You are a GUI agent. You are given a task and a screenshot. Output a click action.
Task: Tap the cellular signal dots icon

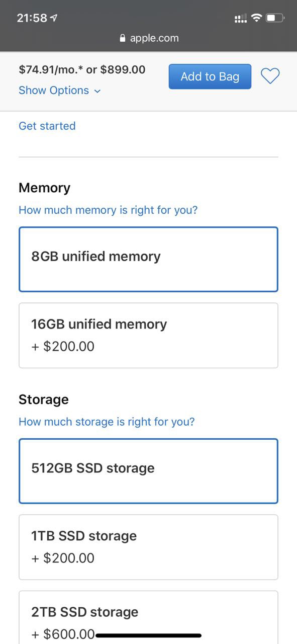point(241,19)
